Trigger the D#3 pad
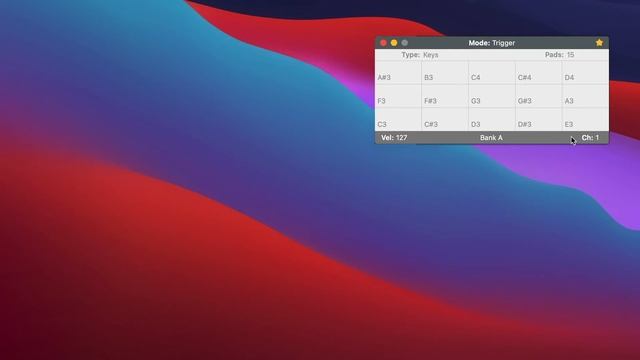The image size is (640, 360). coord(539,120)
